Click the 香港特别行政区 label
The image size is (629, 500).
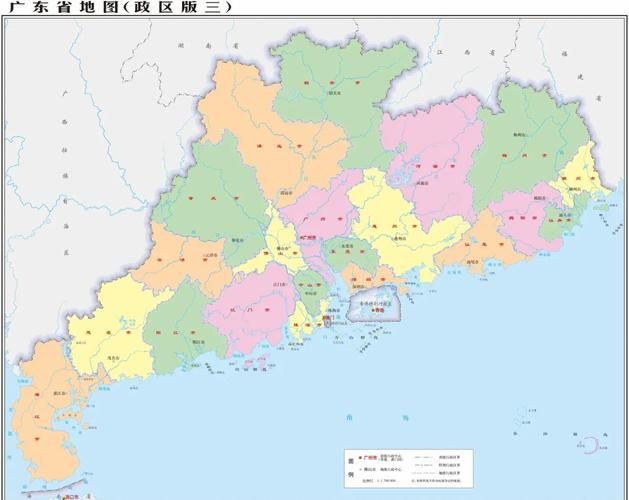tap(375, 304)
